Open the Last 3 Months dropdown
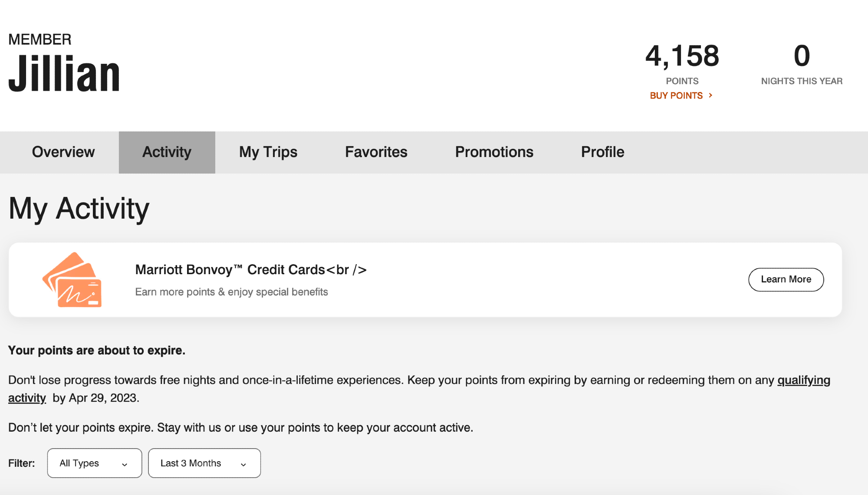This screenshot has height=495, width=868. [x=204, y=463]
